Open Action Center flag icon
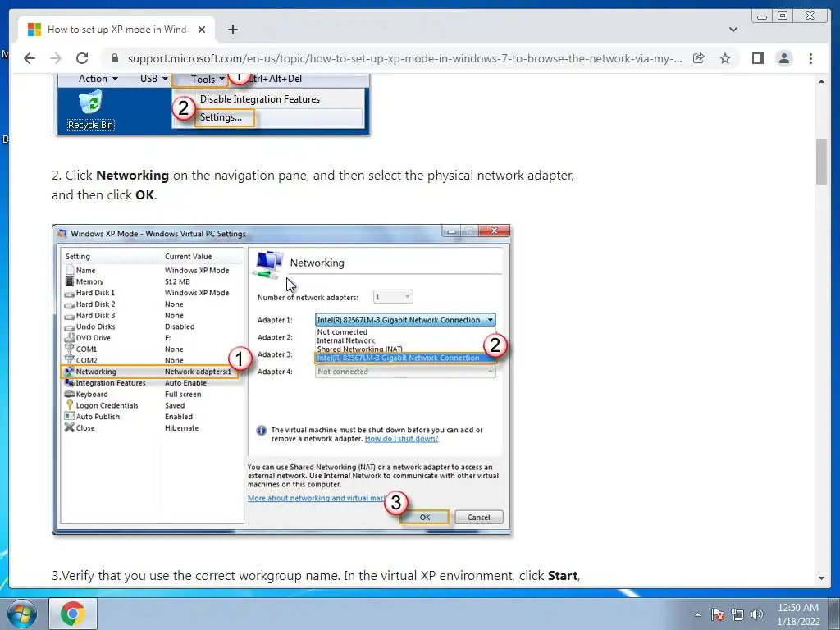The width and height of the screenshot is (840, 630). pos(717,614)
